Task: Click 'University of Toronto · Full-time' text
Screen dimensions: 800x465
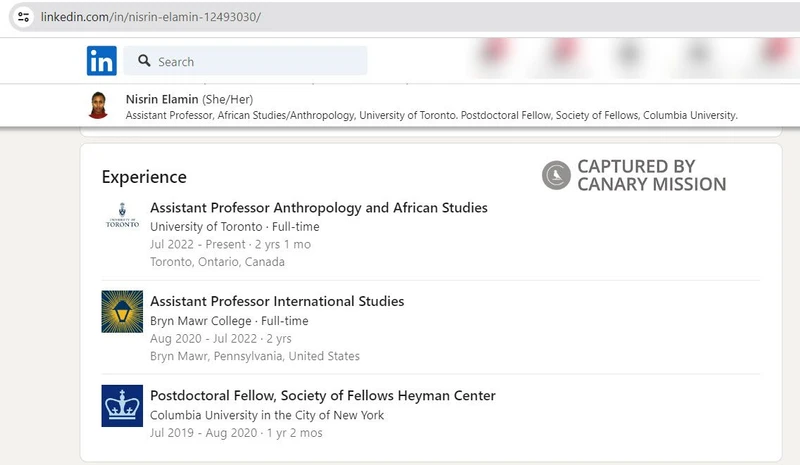Action: pos(235,227)
